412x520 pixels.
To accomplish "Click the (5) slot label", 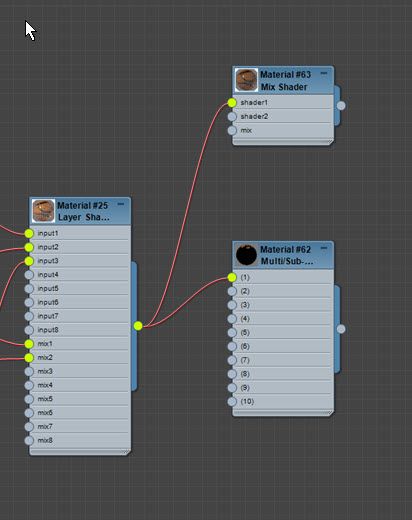I will click(x=245, y=333).
